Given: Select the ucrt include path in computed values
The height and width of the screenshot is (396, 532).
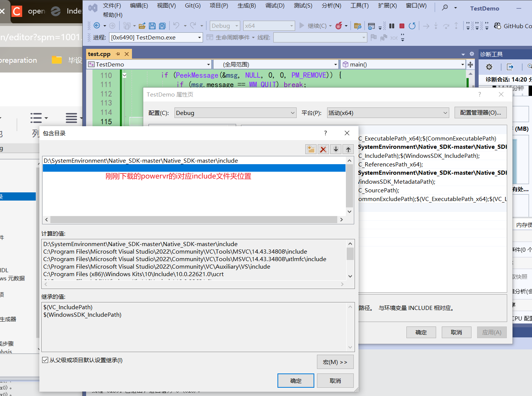Looking at the screenshot, I should 133,274.
